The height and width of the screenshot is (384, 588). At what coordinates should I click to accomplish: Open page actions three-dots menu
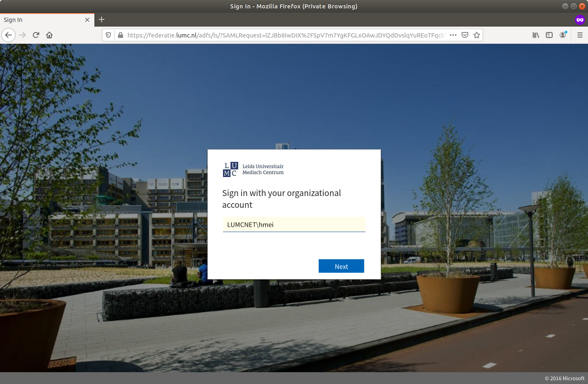(453, 35)
